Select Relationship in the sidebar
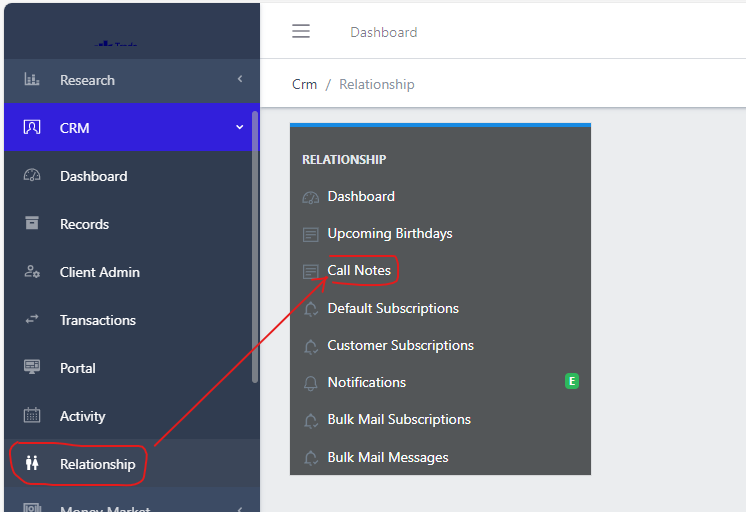The image size is (746, 512). 132,463
